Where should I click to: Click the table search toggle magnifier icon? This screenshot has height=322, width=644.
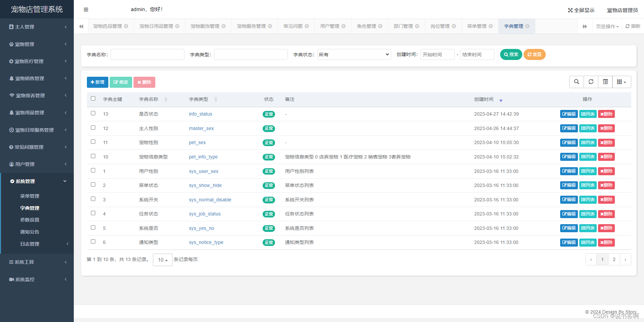pos(577,82)
